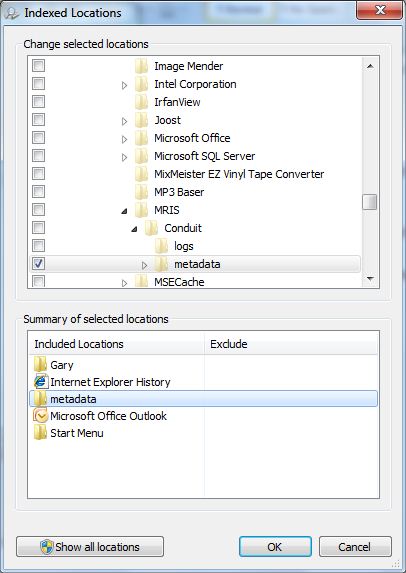Click the folder tree scrollbar thumb
This screenshot has width=406, height=573.
click(370, 202)
